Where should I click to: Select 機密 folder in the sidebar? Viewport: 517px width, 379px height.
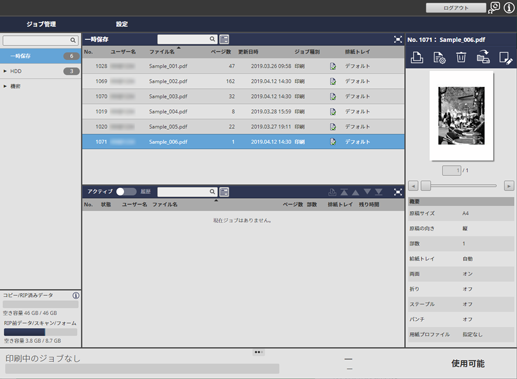point(40,86)
